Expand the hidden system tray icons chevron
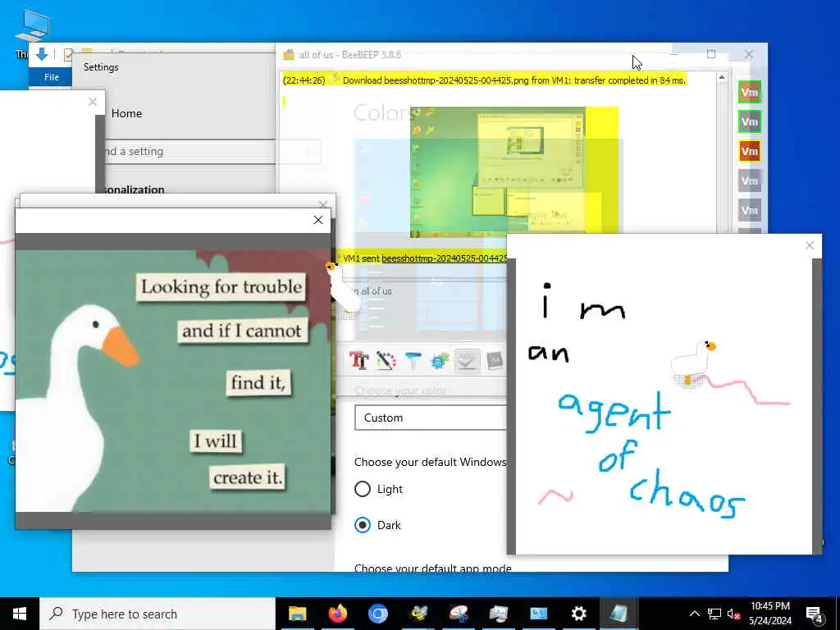The width and height of the screenshot is (840, 630). 694,614
